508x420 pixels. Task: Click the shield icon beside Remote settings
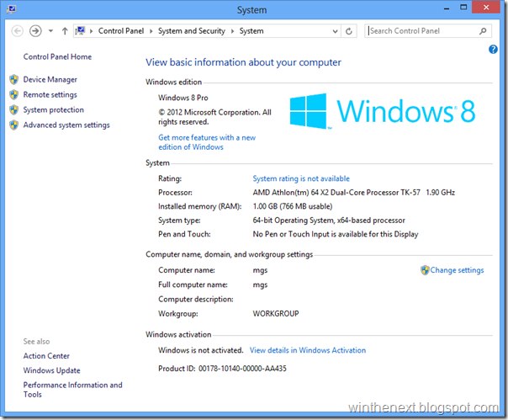(x=14, y=95)
